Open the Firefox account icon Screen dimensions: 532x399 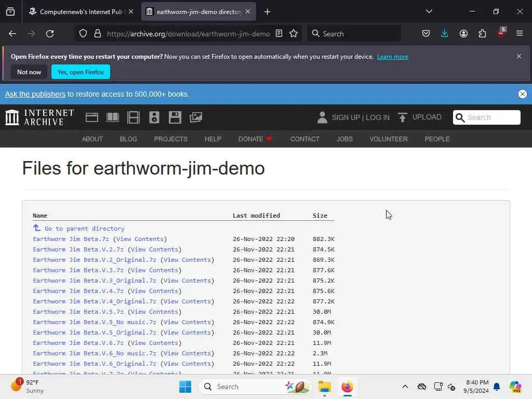(x=463, y=34)
